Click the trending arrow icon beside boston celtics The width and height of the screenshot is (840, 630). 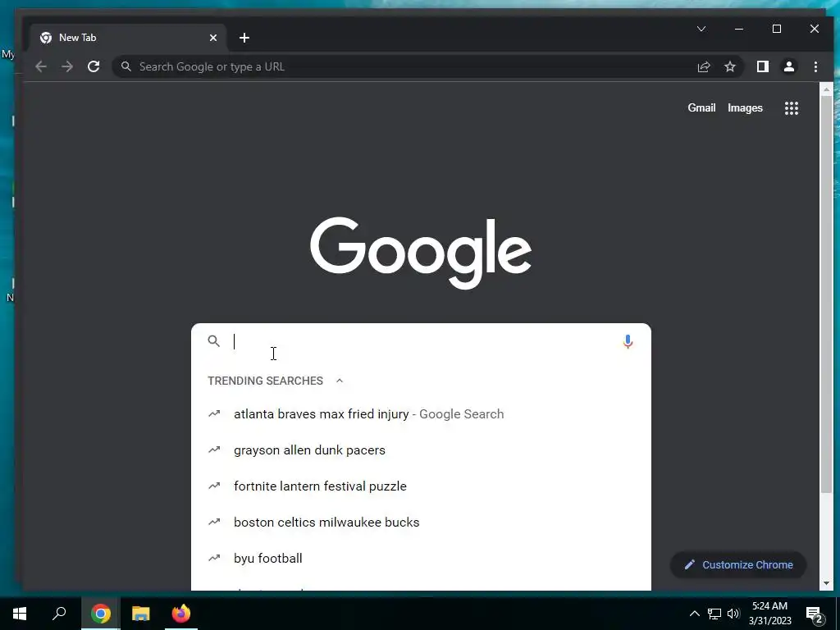coord(214,522)
